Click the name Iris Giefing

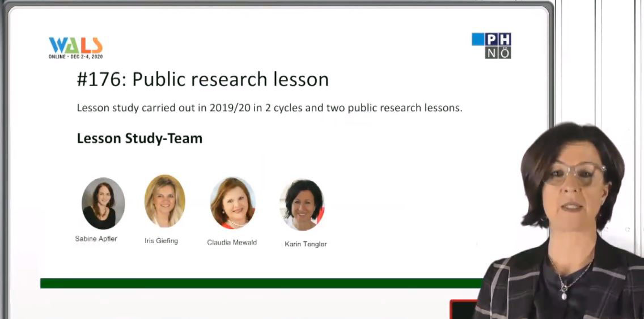(162, 241)
